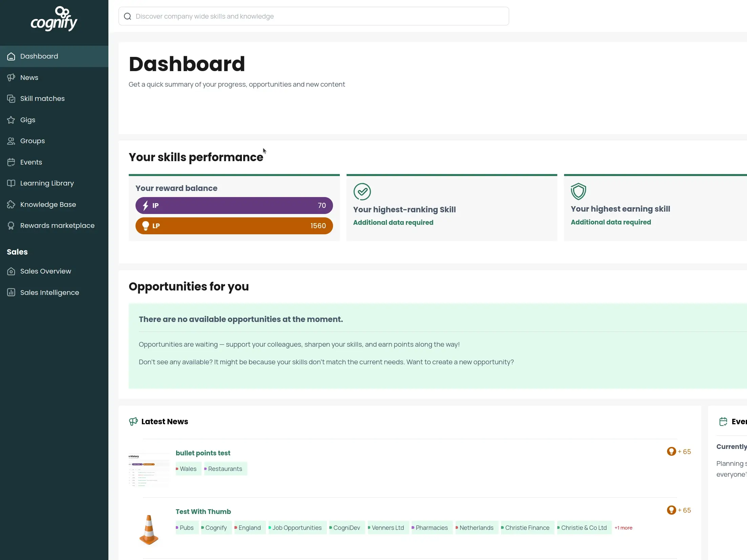The height and width of the screenshot is (560, 747).
Task: Click the News megaphone sidebar icon
Action: click(11, 78)
